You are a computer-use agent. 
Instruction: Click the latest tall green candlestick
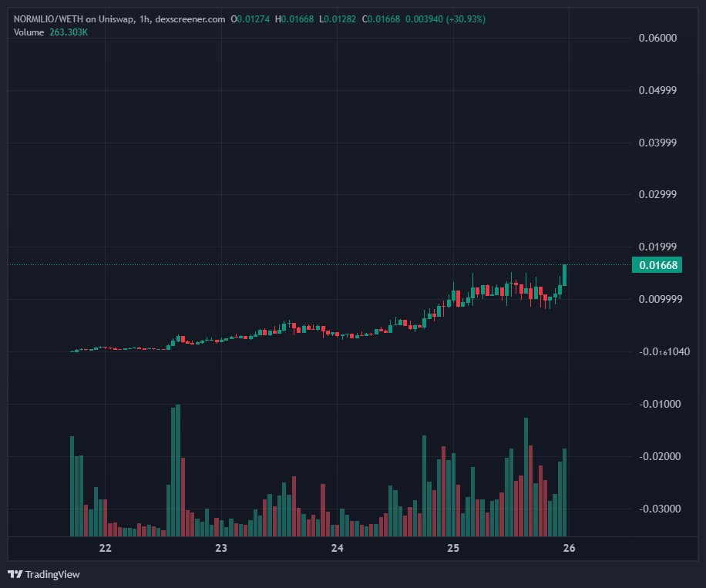click(565, 275)
